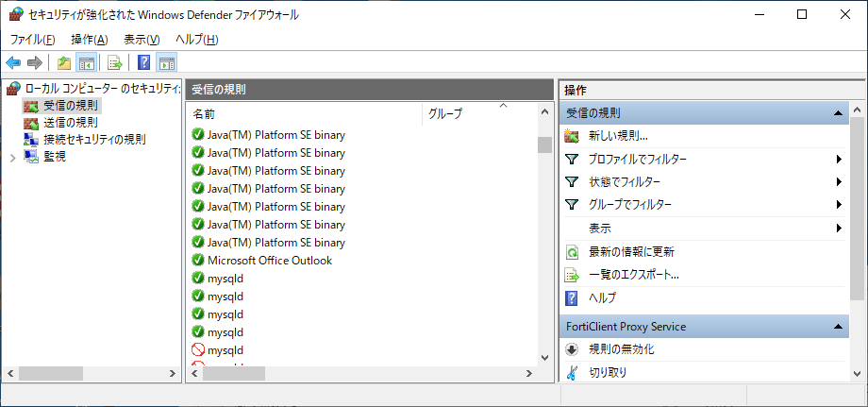This screenshot has height=407, width=868.
Task: Click 新しい規則... action link
Action: 618,136
